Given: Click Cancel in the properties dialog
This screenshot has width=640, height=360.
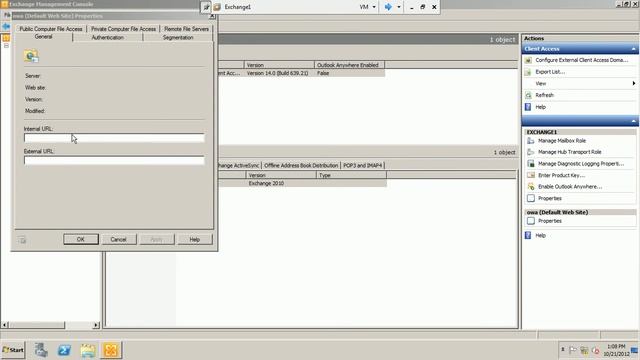Looking at the screenshot, I should (118, 240).
